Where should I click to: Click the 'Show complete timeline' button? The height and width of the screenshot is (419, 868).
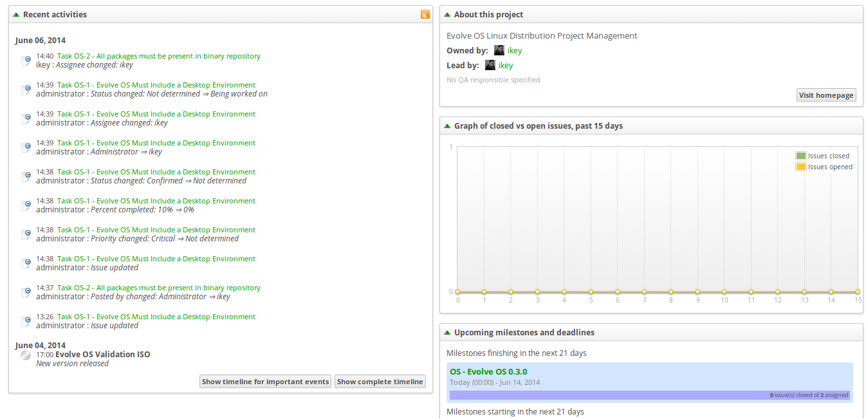(380, 382)
